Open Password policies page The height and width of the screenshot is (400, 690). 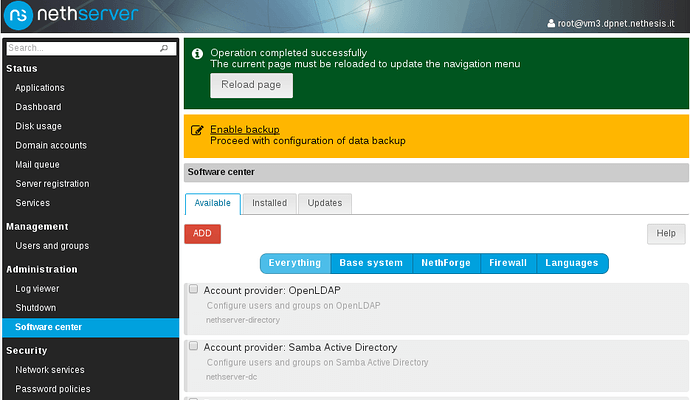pyautogui.click(x=53, y=389)
